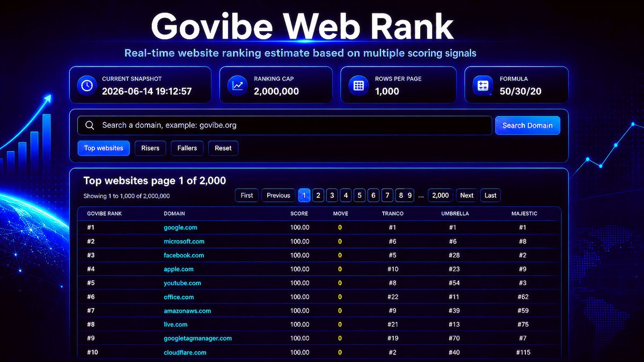
Task: Select page 1 in pagination
Action: tap(304, 195)
